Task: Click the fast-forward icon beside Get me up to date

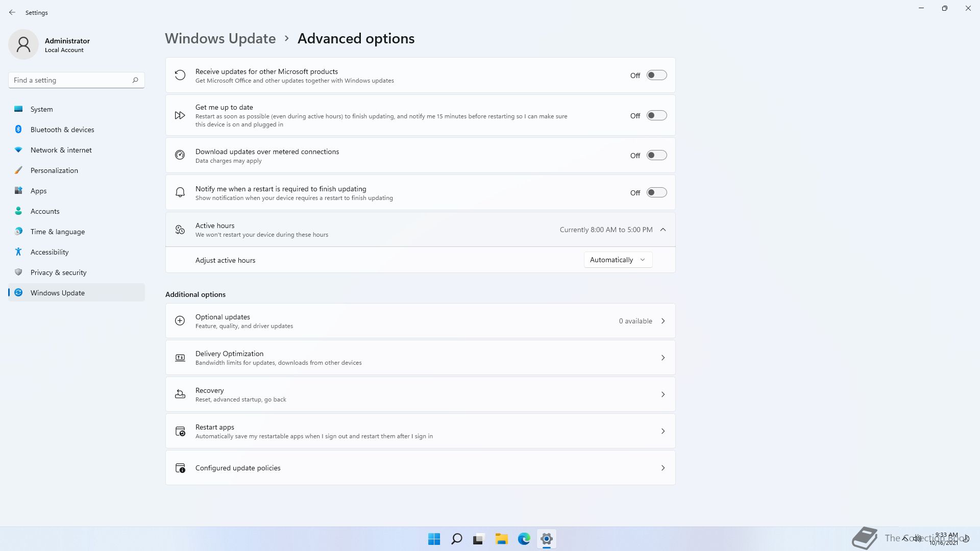Action: 180,115
